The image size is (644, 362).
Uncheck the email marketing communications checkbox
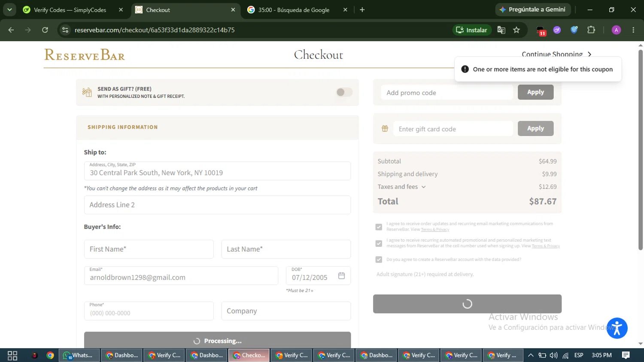[x=379, y=227]
